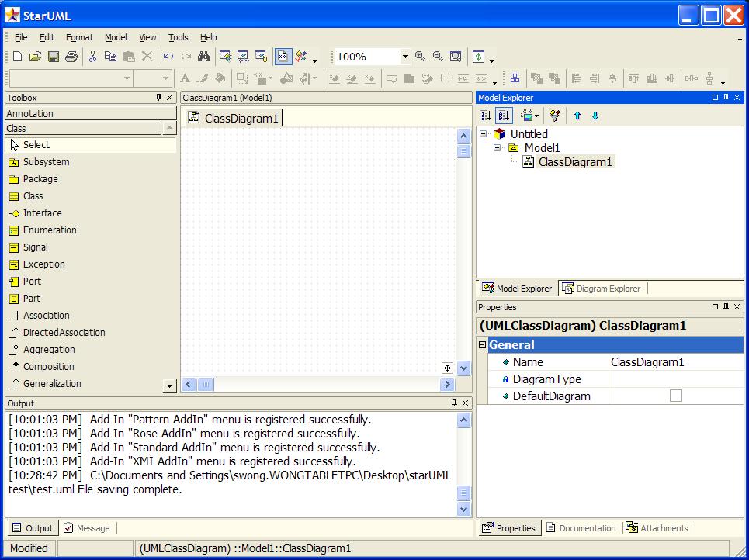Image resolution: width=749 pixels, height=560 pixels.
Task: Zoom in using the magnifier plus icon
Action: point(421,57)
